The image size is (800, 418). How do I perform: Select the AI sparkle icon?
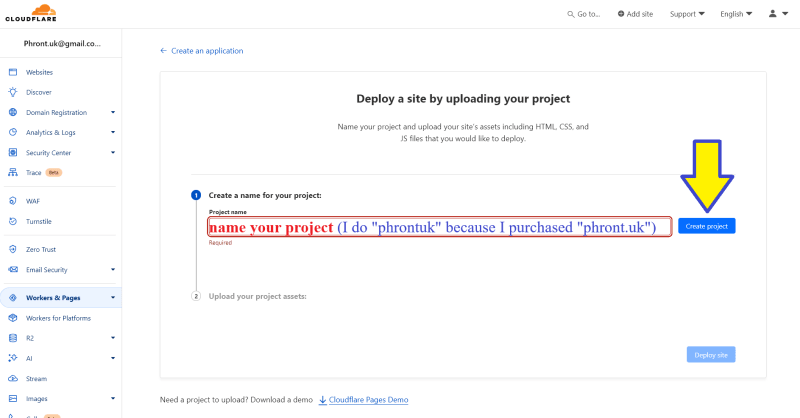(x=13, y=358)
